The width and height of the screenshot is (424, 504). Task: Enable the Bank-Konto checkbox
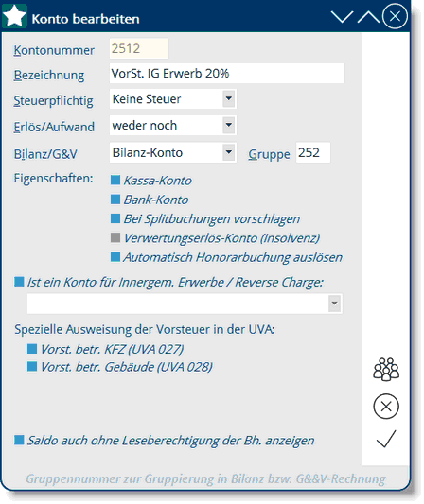115,200
